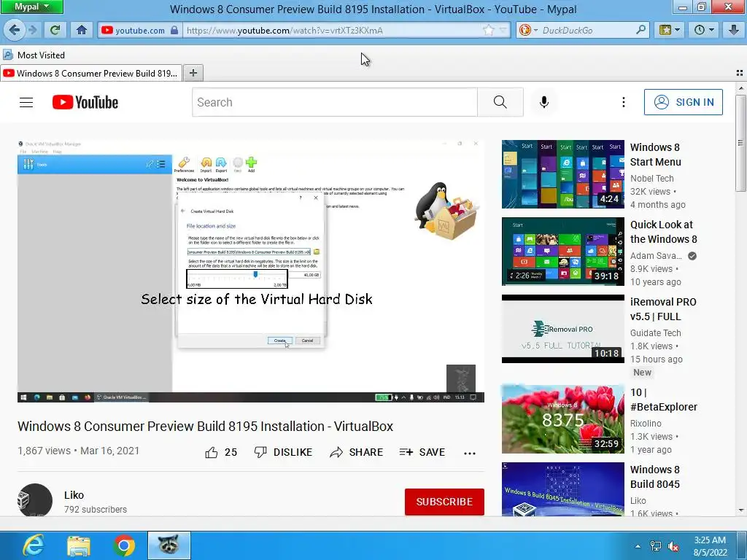The height and width of the screenshot is (560, 747).
Task: Click the main video player
Action: tap(251, 271)
